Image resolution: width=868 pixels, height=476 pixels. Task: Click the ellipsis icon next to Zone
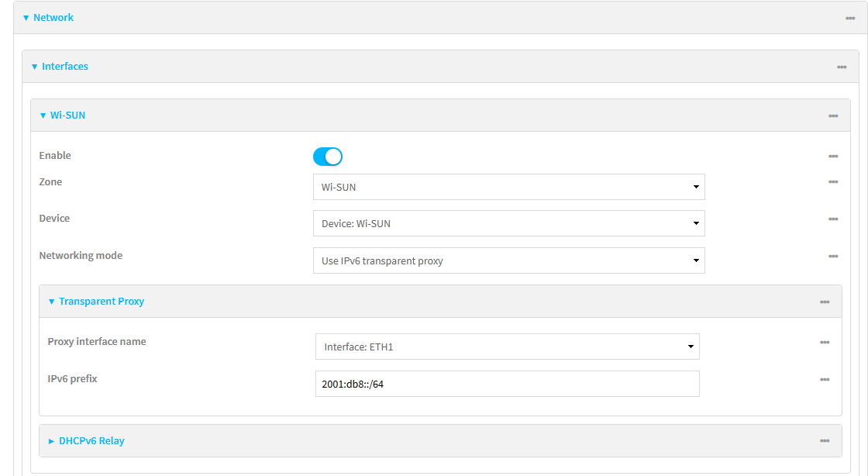tap(833, 182)
